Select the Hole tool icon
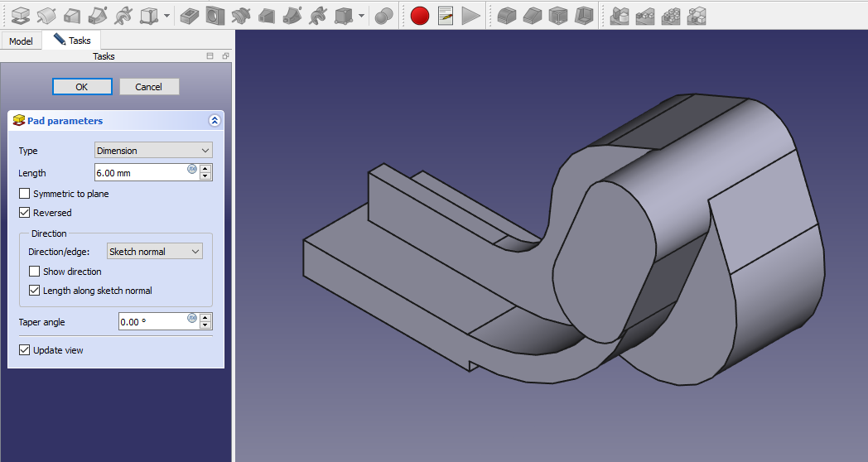868x462 pixels. [x=215, y=15]
